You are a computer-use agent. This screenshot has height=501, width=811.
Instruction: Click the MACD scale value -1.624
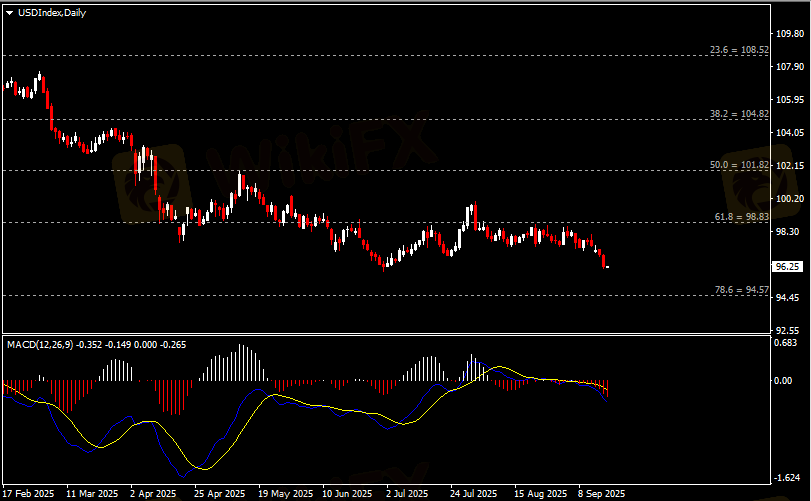pyautogui.click(x=788, y=478)
